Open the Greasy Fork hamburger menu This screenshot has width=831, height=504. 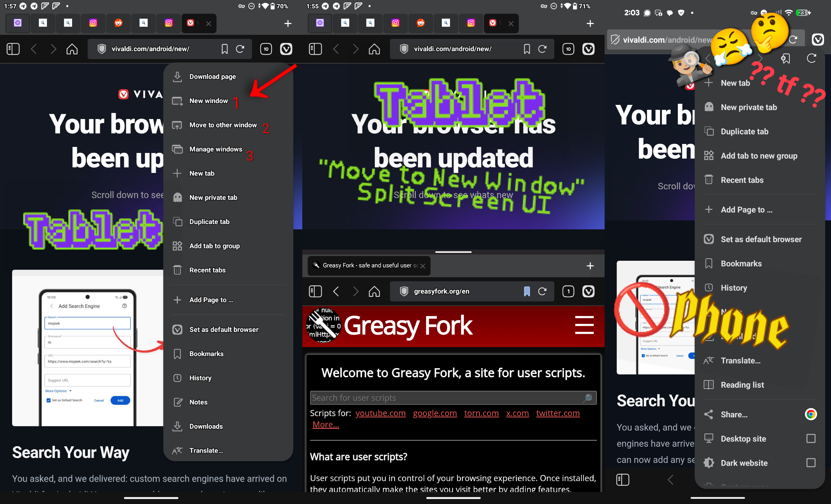pos(584,325)
